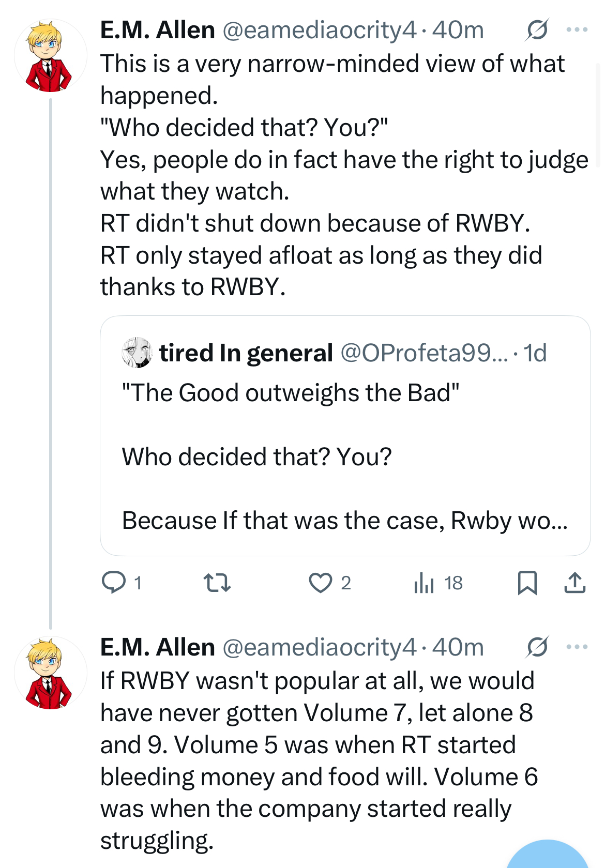This screenshot has width=605, height=868.
Task: Open more options menu on first tweet
Action: pyautogui.click(x=577, y=29)
